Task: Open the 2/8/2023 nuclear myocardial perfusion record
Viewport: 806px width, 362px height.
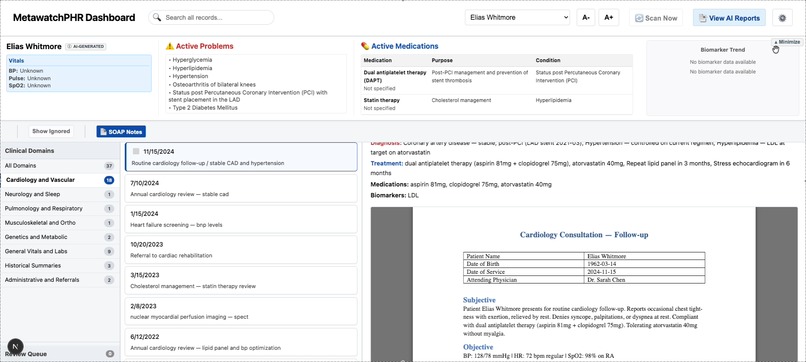Action: click(241, 311)
